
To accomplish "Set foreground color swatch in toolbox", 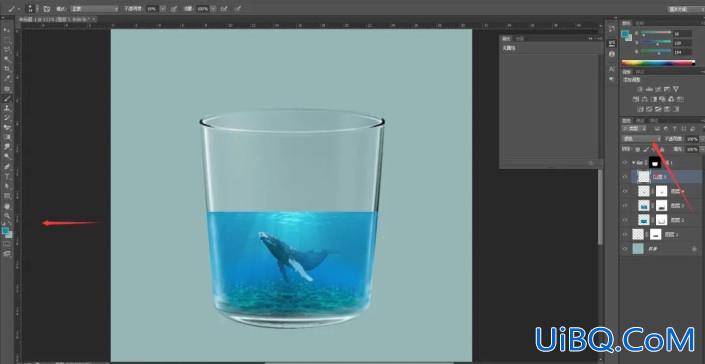I will click(5, 231).
